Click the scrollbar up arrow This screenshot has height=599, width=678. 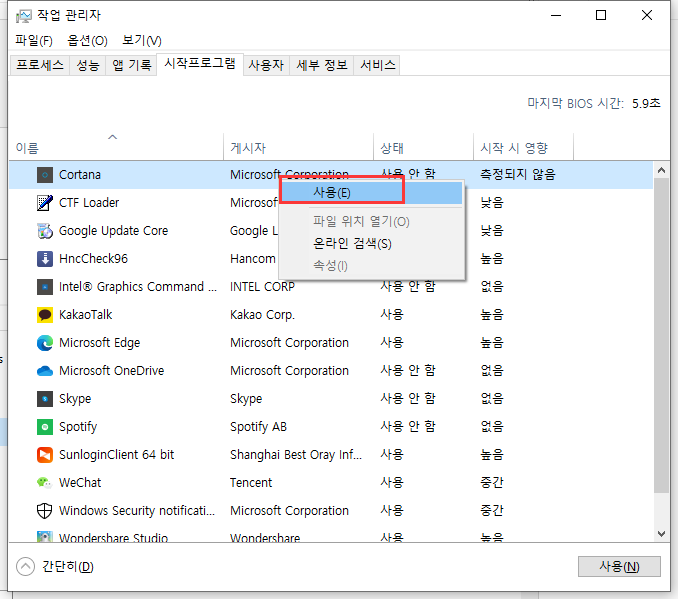pos(661,170)
